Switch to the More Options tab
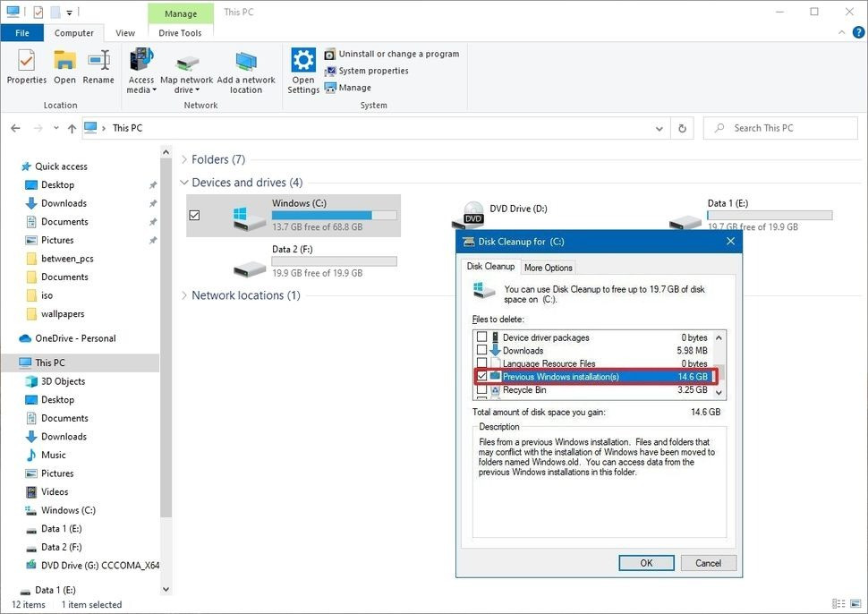 coord(548,268)
